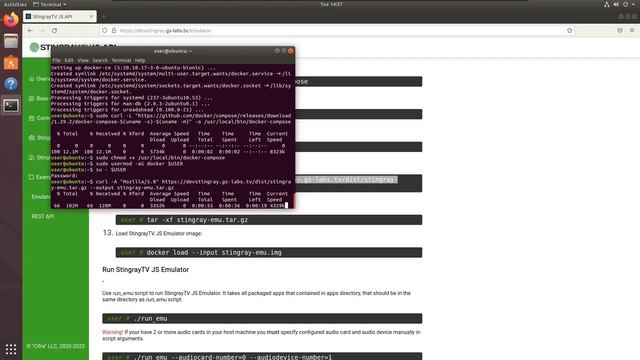This screenshot has width=640, height=360.
Task: Click the red Warning! text
Action: coord(112,332)
